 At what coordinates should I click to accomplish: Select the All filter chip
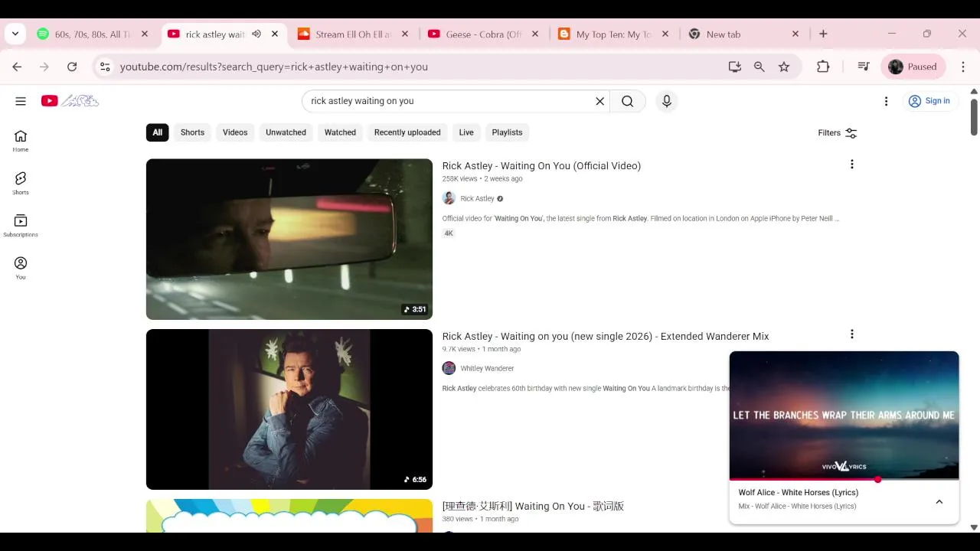(157, 132)
